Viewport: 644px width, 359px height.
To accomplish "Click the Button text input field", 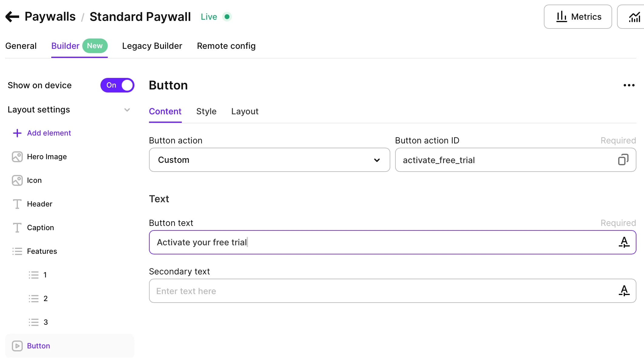I will [392, 242].
